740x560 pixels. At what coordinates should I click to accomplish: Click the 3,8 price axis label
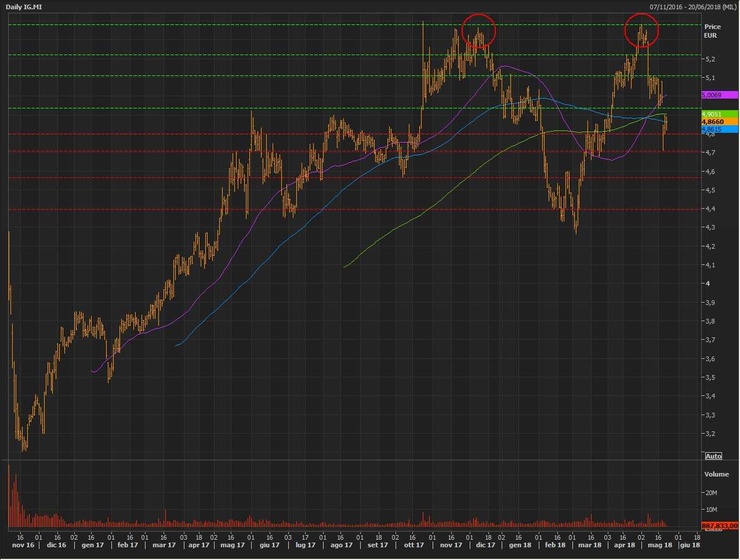[710, 321]
